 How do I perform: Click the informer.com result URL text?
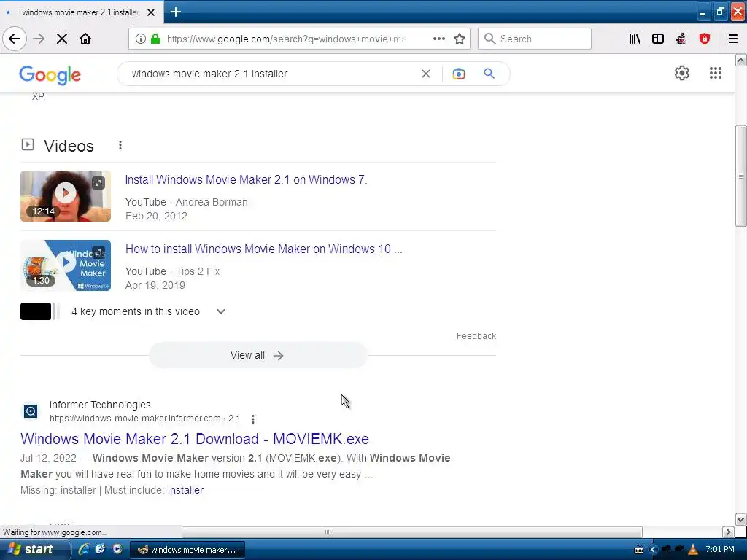tap(145, 419)
